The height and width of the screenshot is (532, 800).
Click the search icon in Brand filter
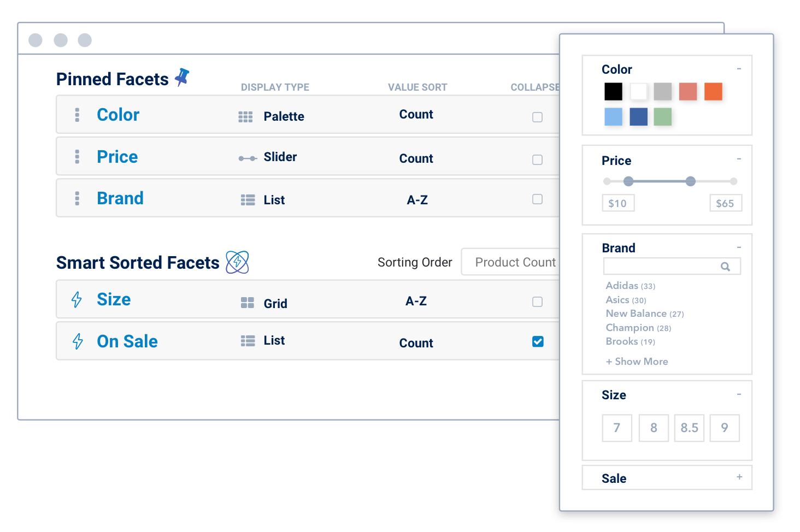725,267
